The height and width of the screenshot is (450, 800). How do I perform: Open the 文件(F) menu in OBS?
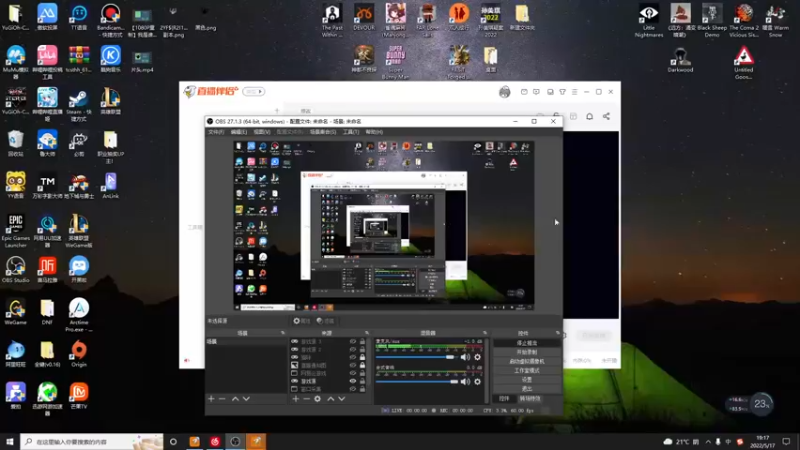tap(216, 132)
